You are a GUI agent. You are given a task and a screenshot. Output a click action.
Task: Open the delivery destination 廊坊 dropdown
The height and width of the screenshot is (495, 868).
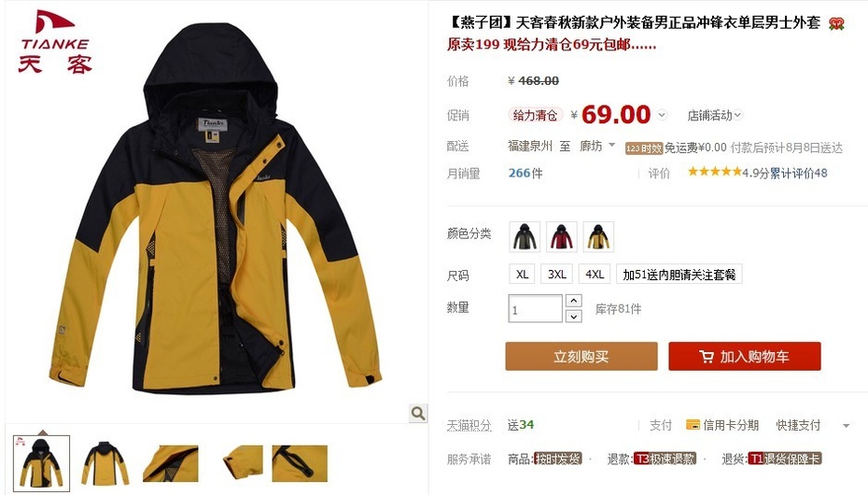coord(597,146)
